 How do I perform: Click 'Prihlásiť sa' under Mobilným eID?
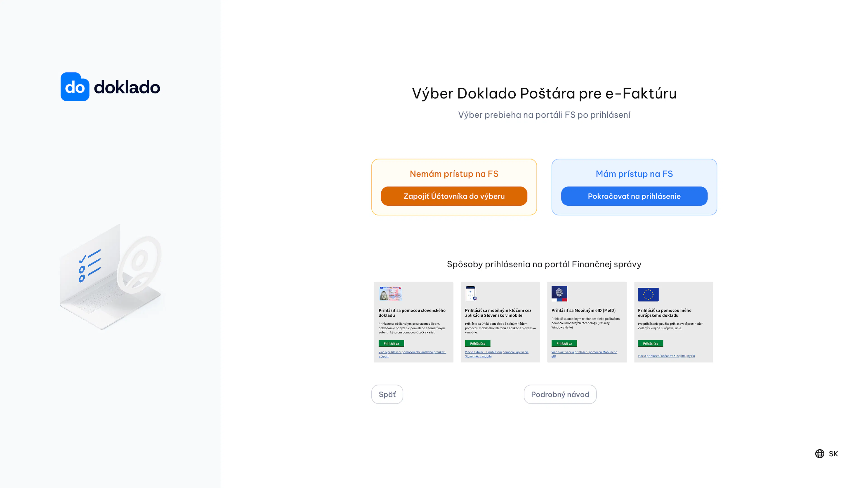point(564,343)
